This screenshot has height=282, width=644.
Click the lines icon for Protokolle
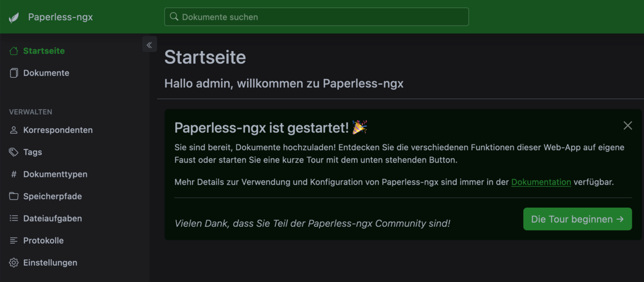click(14, 240)
